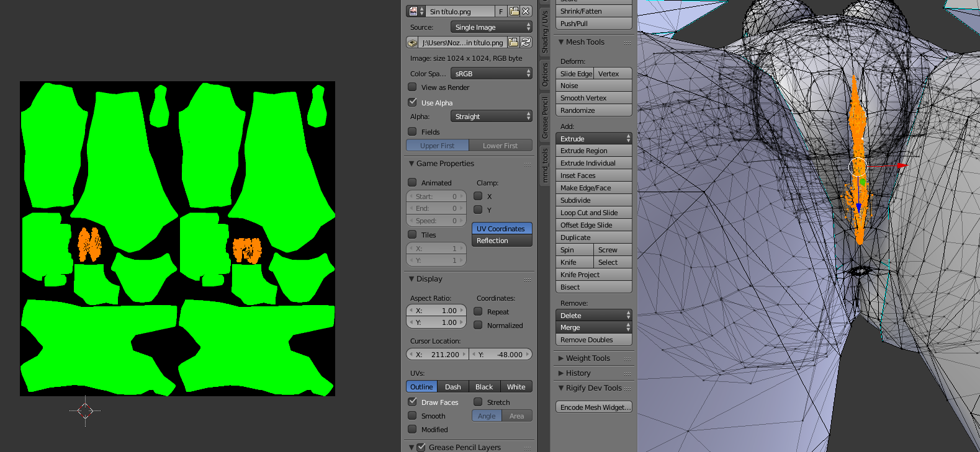Click the Subdivide button
This screenshot has width=980, height=452.
(593, 200)
